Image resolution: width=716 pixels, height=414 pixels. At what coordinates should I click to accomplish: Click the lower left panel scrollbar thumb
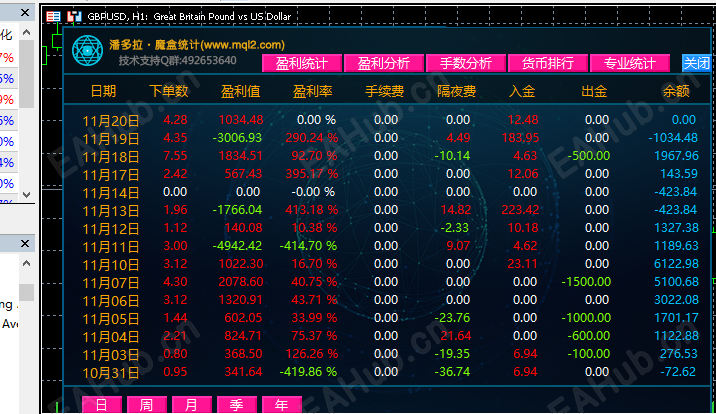(26, 292)
